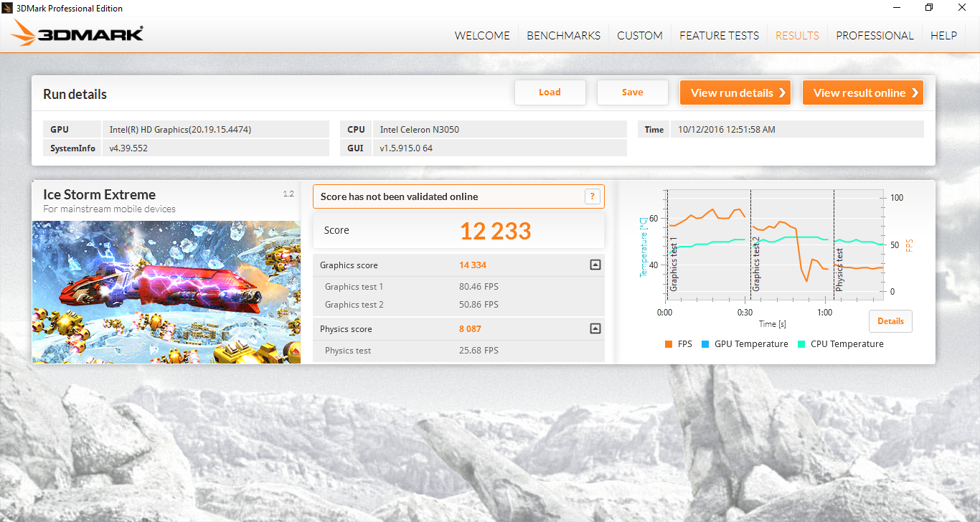980x522 pixels.
Task: Click the 3DMark title bar app icon
Action: click(x=8, y=8)
